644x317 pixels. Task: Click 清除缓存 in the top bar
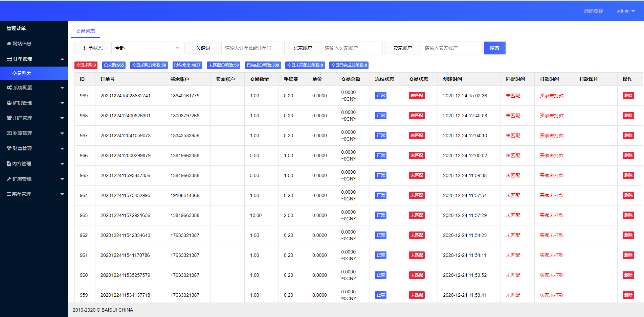[x=593, y=11]
